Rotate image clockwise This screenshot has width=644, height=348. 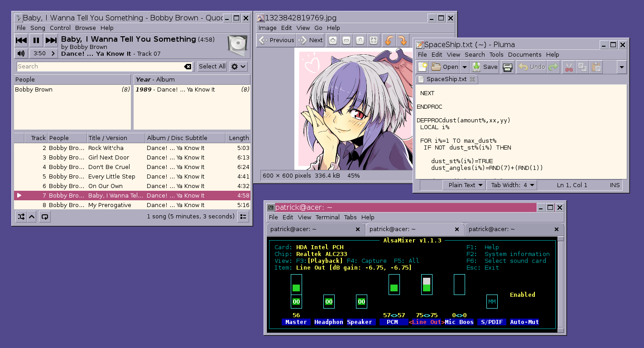click(x=402, y=40)
